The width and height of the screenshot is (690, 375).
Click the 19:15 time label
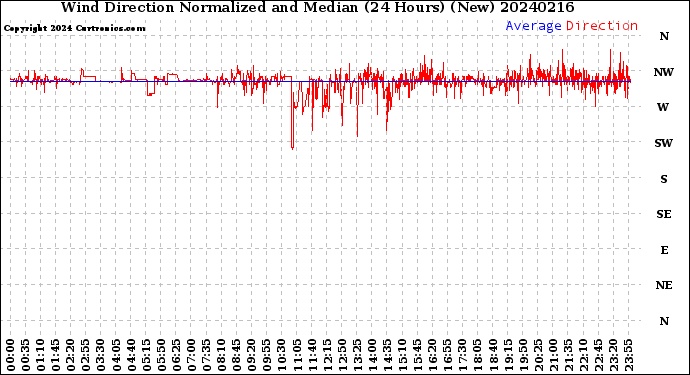tap(508, 355)
